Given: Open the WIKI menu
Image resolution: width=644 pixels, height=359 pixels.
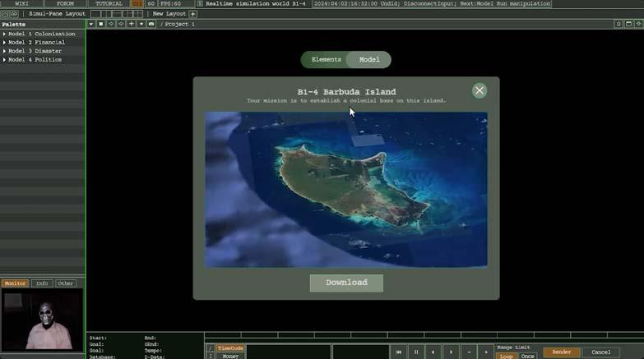Looking at the screenshot, I should [x=21, y=4].
